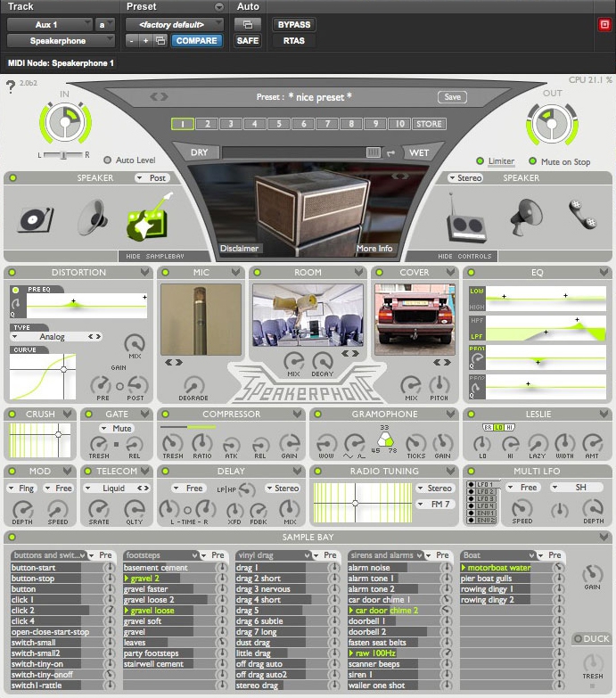Enable the DUCK toggle
Screen dimensions: 616x698
tap(579, 639)
